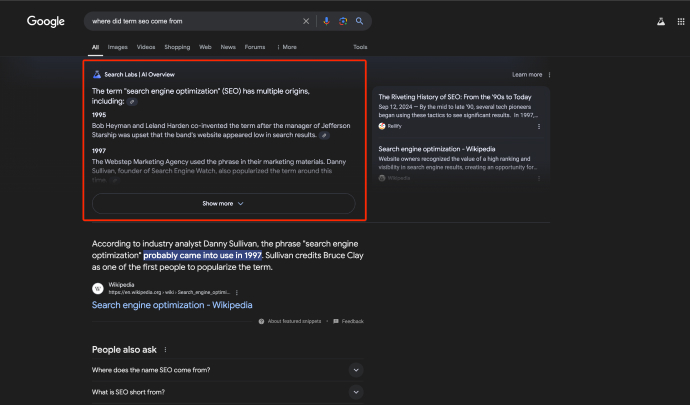Click highlighted text 'probably came into use in 1997'
690x405 pixels.
pyautogui.click(x=202, y=255)
